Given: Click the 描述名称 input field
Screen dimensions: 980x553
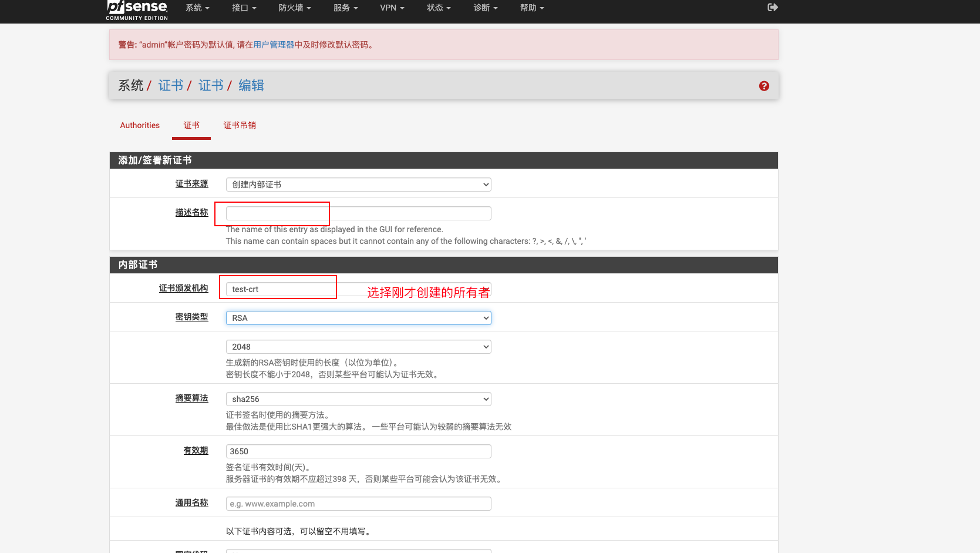Looking at the screenshot, I should [358, 213].
